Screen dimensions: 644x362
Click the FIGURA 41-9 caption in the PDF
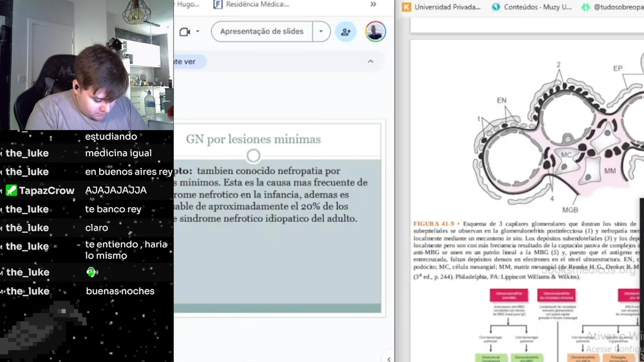pyautogui.click(x=526, y=250)
